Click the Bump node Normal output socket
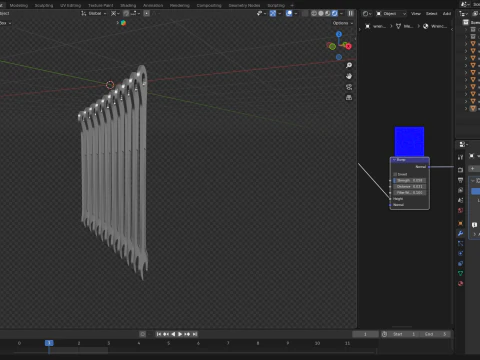 tap(429, 167)
